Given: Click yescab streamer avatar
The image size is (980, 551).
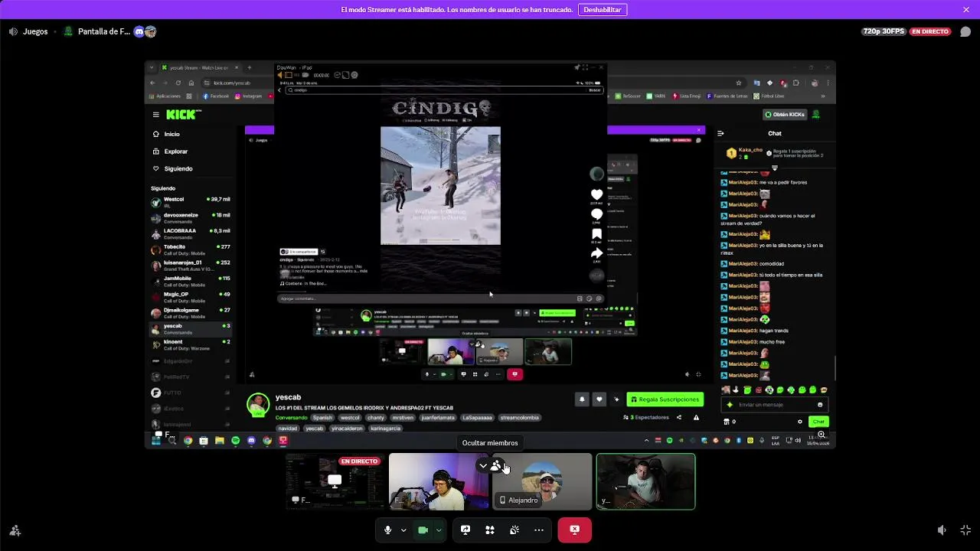Looking at the screenshot, I should click(258, 404).
